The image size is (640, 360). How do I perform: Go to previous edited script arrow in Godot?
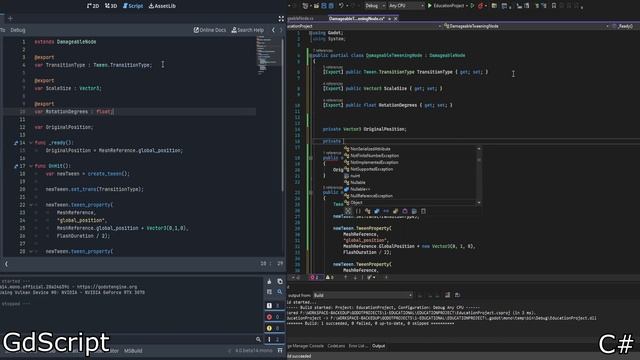(273, 30)
